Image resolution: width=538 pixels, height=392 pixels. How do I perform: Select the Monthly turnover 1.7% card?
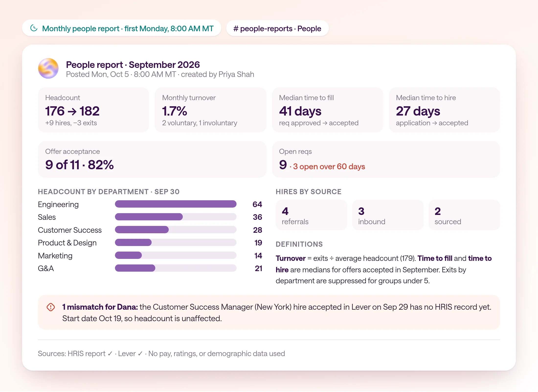210,110
